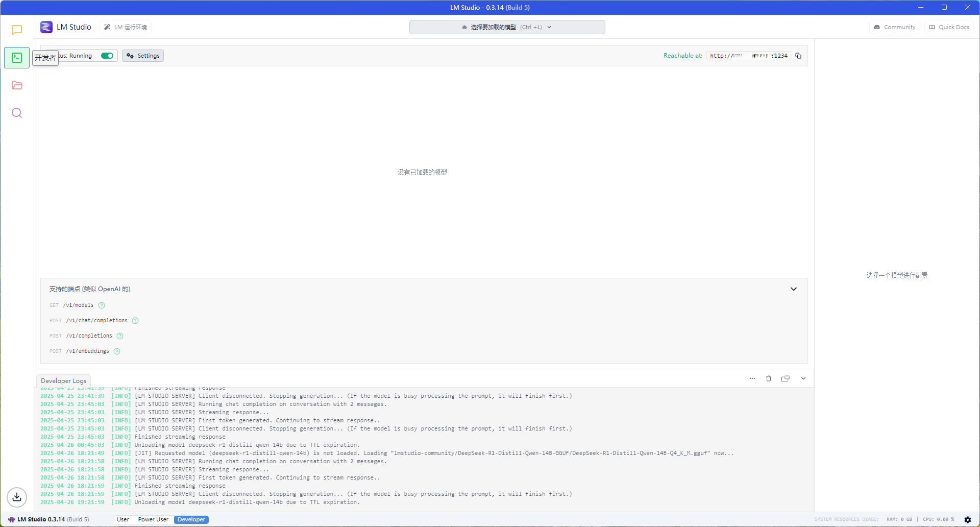Open the model Discover search icon
Screen dimensions: 980x527
17,113
